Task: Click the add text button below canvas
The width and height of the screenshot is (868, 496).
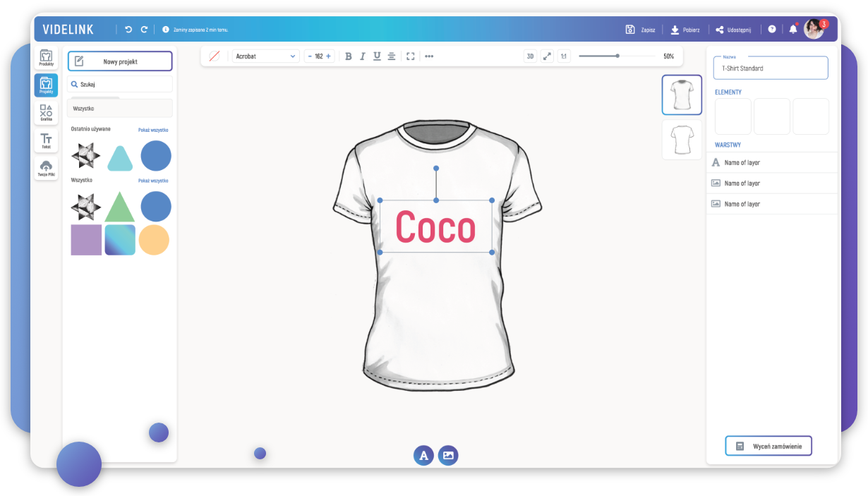Action: tap(423, 456)
